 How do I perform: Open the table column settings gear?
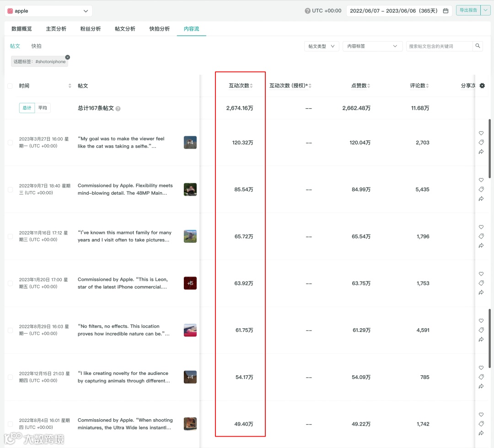pyautogui.click(x=482, y=85)
